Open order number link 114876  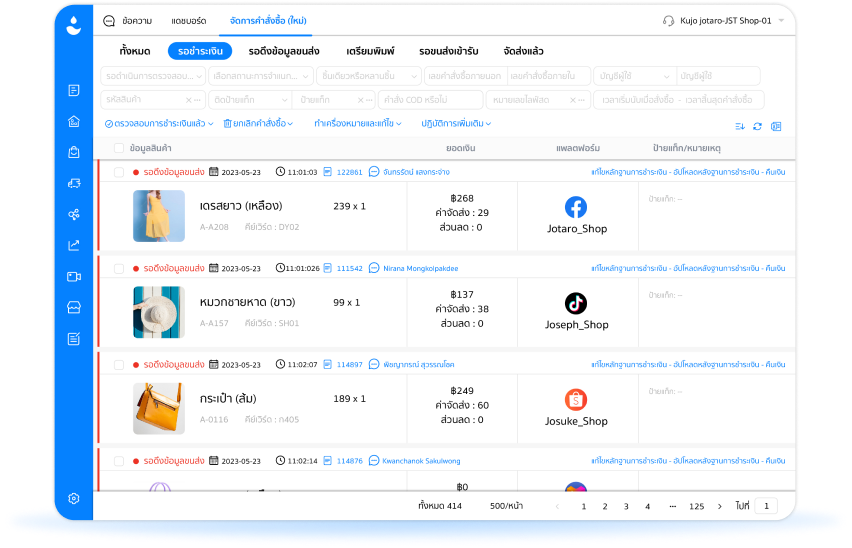pos(349,461)
